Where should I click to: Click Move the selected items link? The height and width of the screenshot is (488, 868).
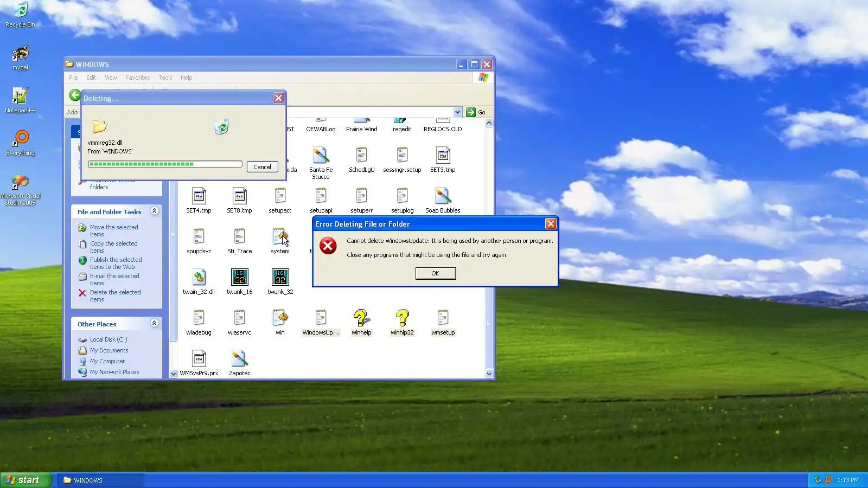click(114, 231)
